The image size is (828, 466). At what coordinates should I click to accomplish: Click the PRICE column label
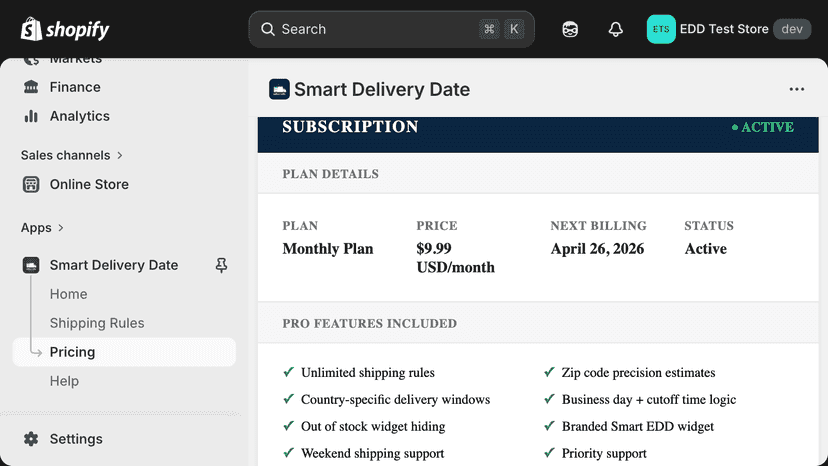[437, 226]
